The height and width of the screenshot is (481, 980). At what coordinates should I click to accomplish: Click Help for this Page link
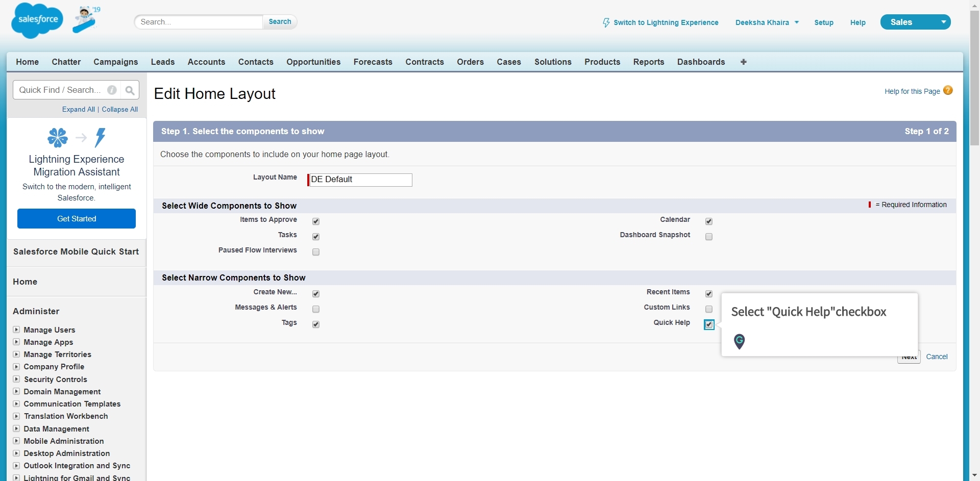pos(912,91)
